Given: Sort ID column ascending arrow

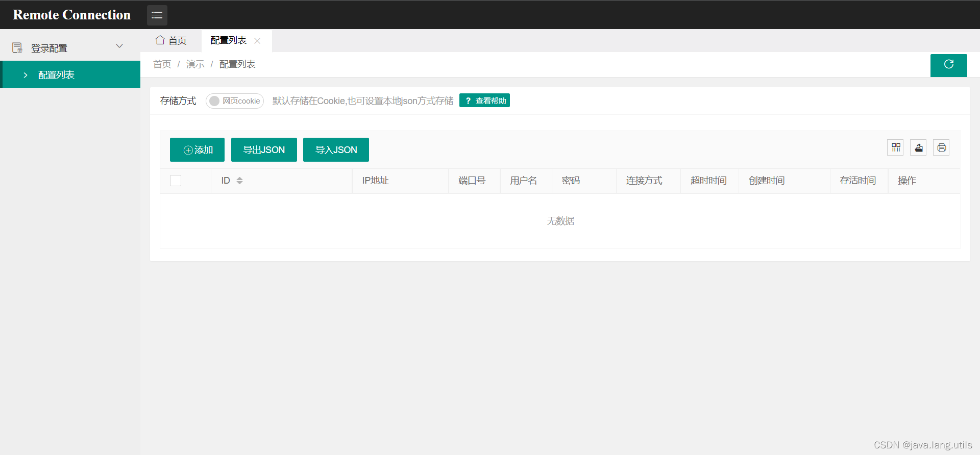Looking at the screenshot, I should point(239,178).
